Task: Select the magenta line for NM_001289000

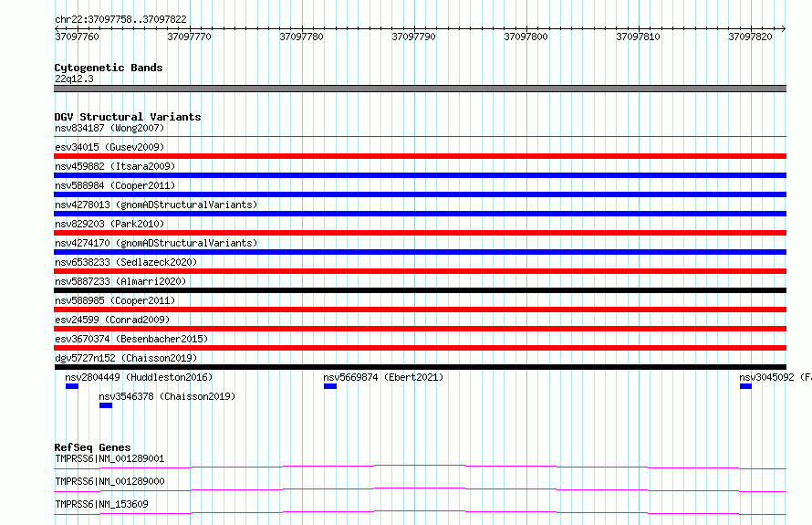Action: point(420,489)
